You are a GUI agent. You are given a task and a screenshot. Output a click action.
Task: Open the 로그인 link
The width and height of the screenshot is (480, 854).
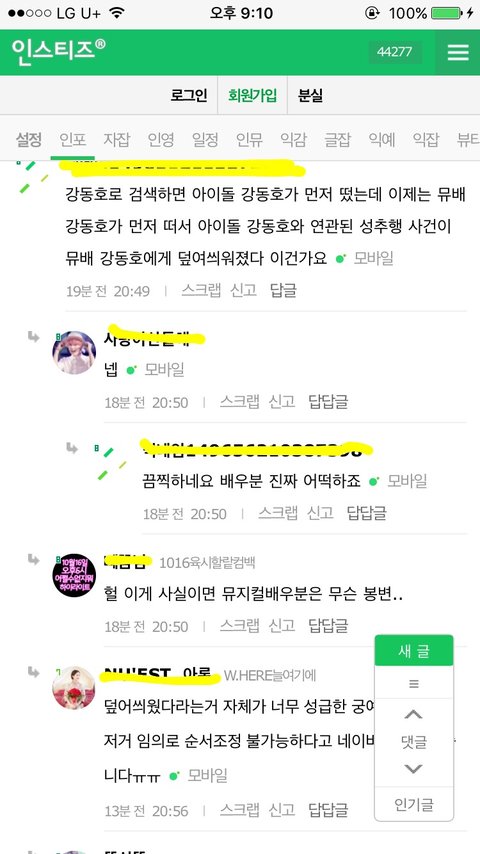coord(189,95)
